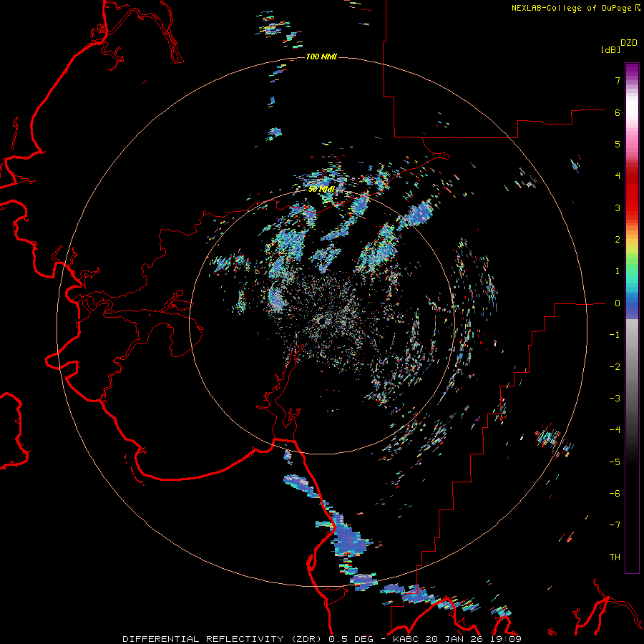Select the -5 value on the scale
The image size is (644, 644).
[615, 462]
